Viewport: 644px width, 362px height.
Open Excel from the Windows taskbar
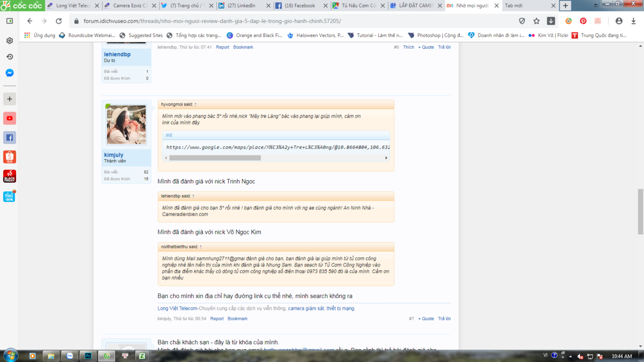pyautogui.click(x=142, y=356)
